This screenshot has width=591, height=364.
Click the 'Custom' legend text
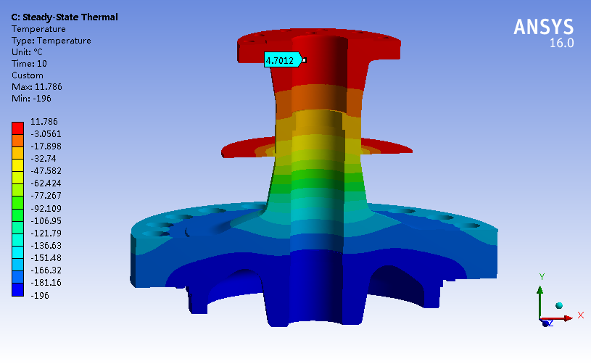coord(27,75)
